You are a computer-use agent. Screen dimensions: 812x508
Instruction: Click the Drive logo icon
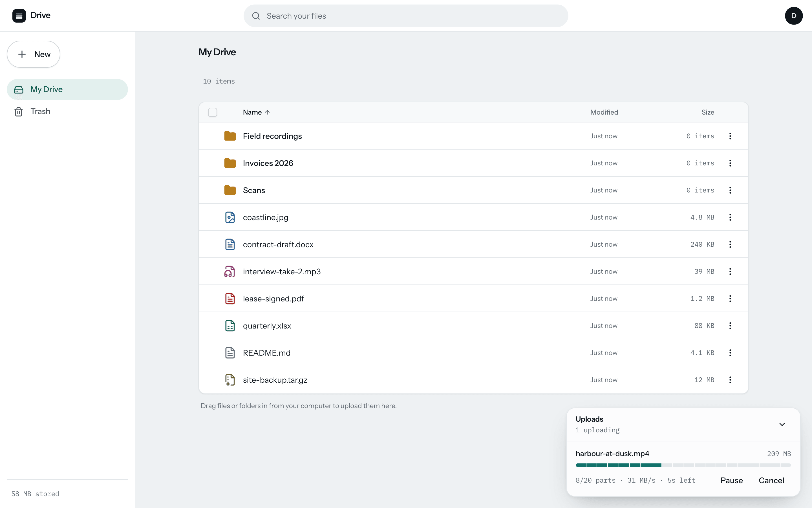tap(19, 16)
